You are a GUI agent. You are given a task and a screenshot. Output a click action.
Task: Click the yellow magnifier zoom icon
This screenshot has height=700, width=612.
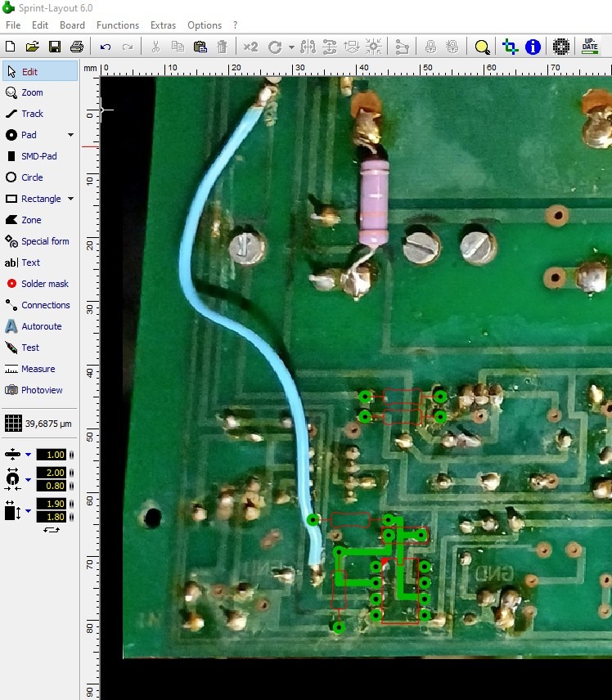point(483,47)
